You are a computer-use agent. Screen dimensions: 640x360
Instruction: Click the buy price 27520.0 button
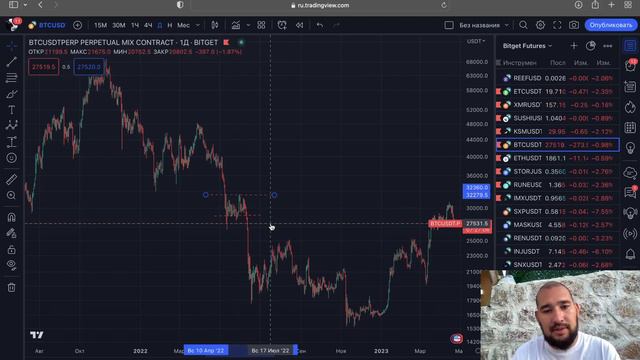89,67
